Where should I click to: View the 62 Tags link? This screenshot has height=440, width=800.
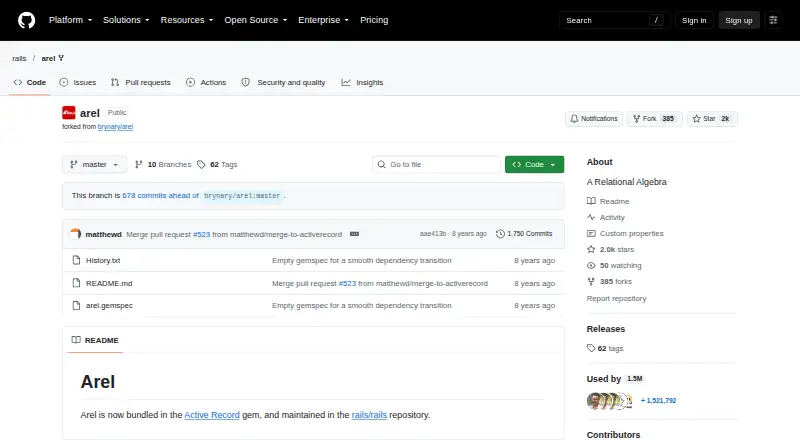217,164
